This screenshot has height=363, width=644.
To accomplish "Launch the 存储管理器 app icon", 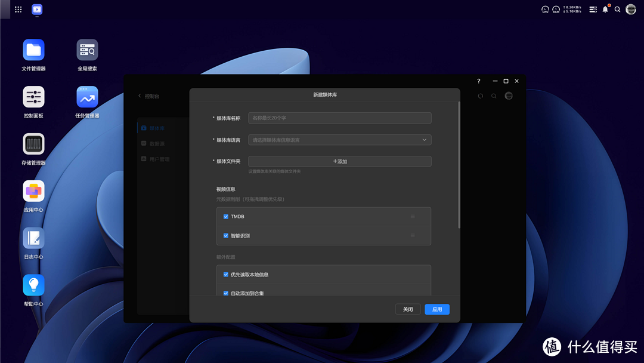I will [33, 144].
